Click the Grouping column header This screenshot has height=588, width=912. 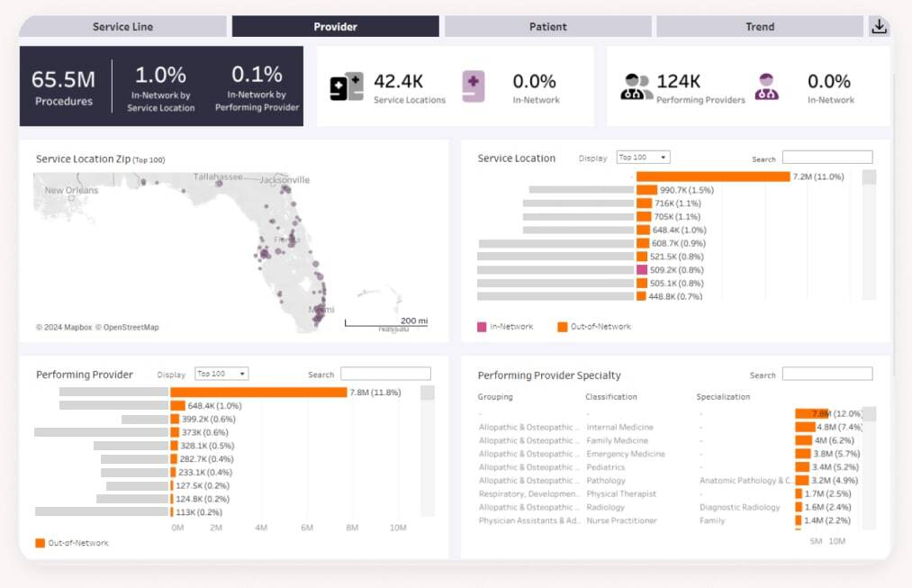pyautogui.click(x=495, y=397)
